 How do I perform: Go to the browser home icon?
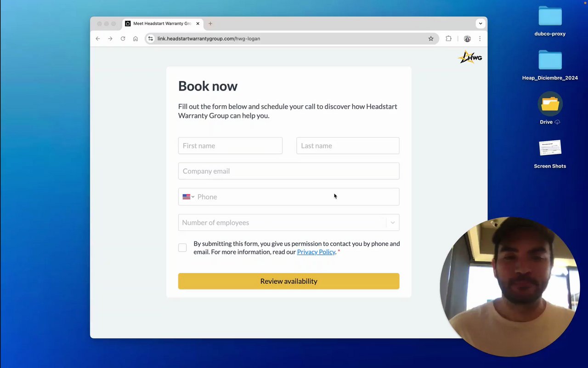[136, 39]
